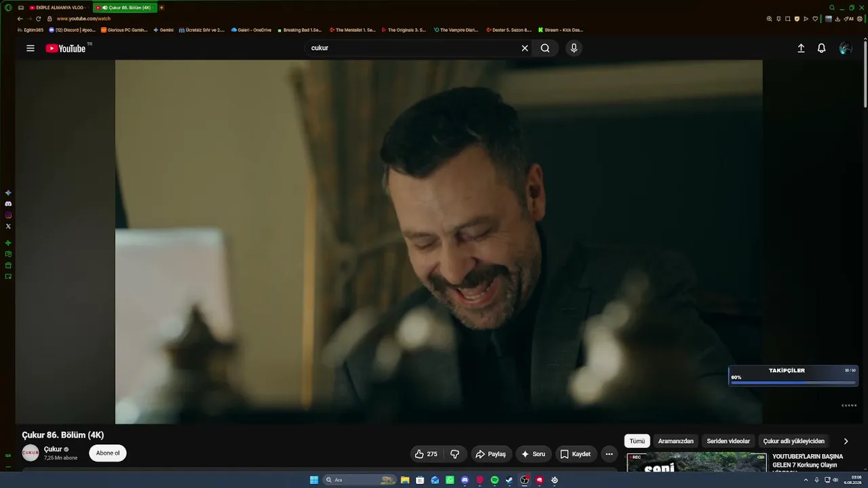The width and height of the screenshot is (868, 488).
Task: Show more filter chips with right arrow
Action: (846, 441)
